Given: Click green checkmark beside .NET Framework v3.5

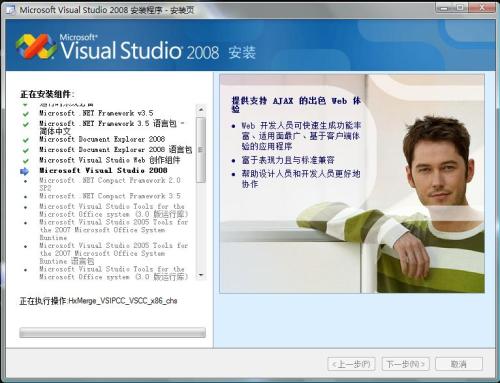Looking at the screenshot, I should 25,114.
